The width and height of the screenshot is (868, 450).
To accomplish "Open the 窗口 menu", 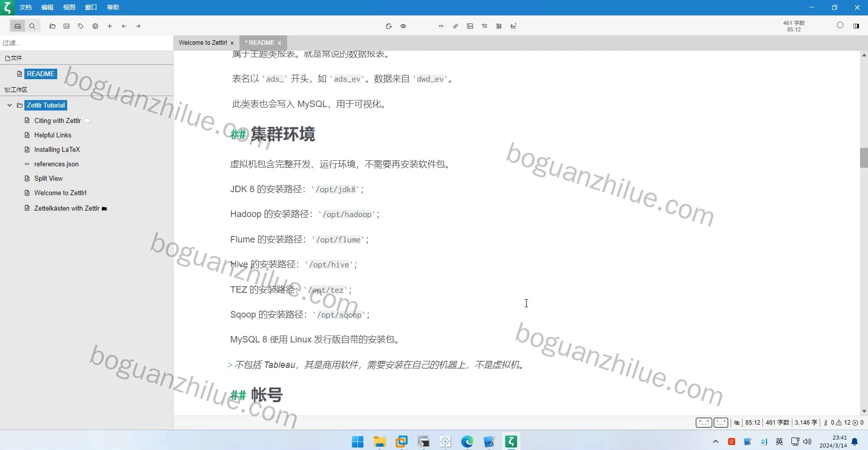I will pos(91,7).
